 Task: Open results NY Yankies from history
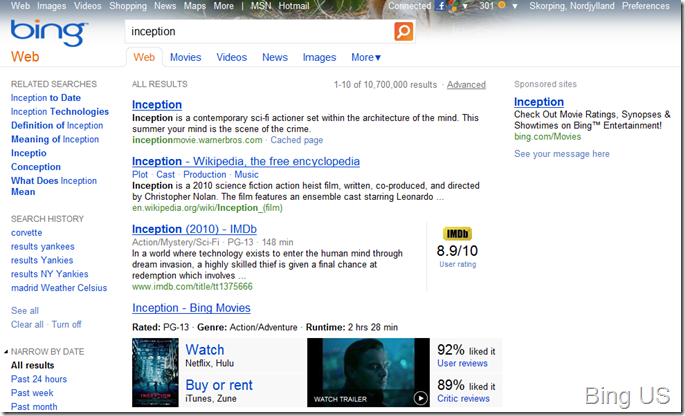click(49, 274)
